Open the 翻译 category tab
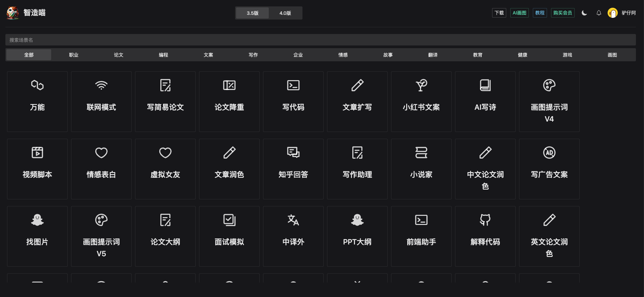 (433, 55)
